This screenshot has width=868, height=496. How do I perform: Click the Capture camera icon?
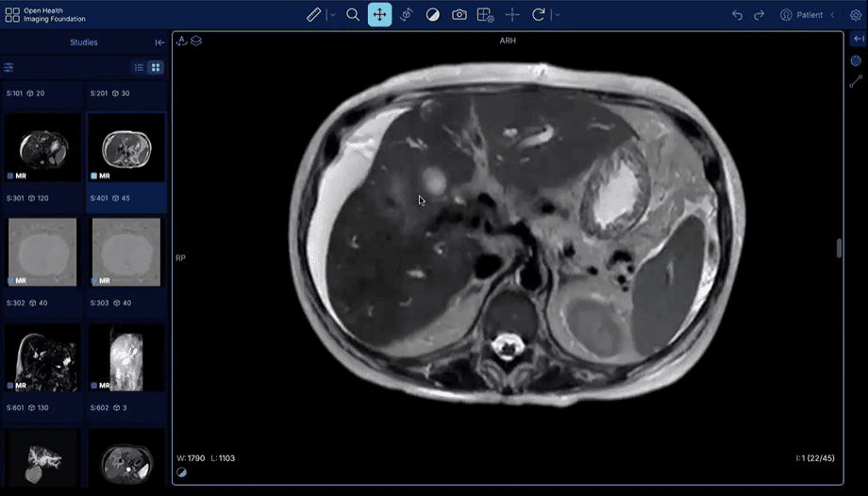click(459, 15)
